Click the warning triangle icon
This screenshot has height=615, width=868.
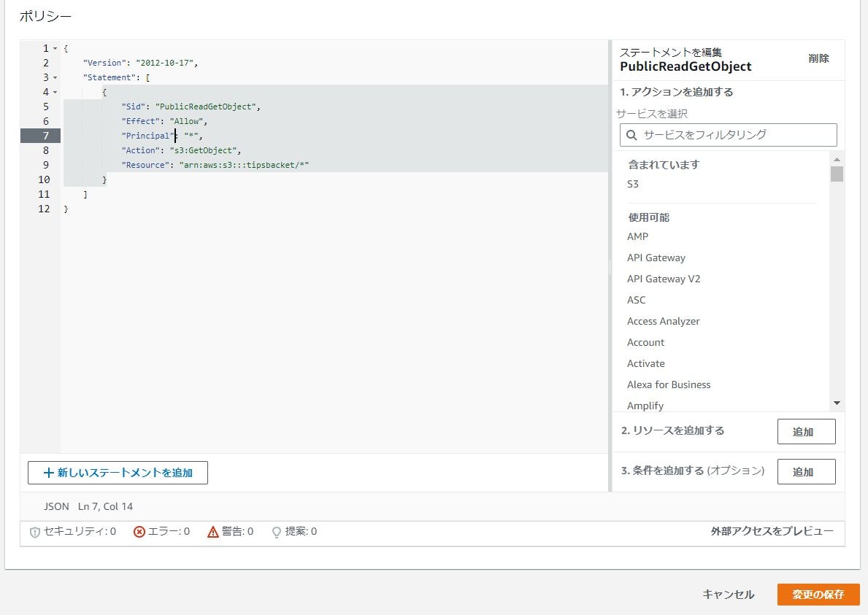click(x=213, y=532)
